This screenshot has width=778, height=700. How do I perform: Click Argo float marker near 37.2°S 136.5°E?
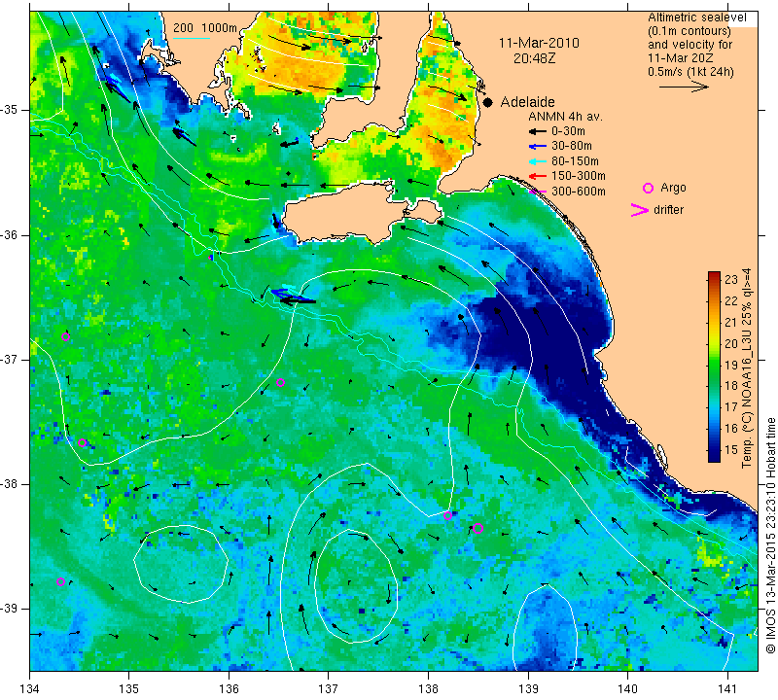[x=280, y=382]
